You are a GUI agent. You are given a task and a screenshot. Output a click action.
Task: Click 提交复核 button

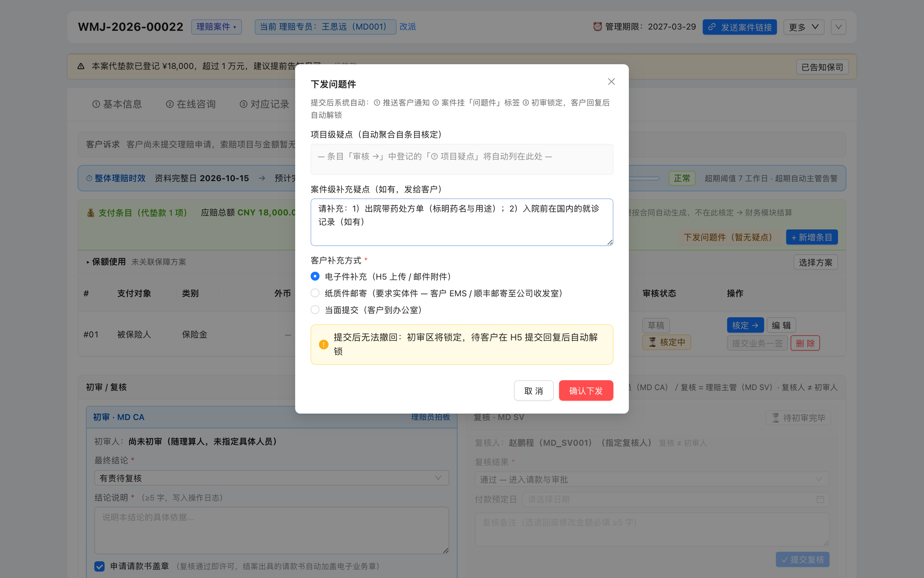tap(803, 560)
